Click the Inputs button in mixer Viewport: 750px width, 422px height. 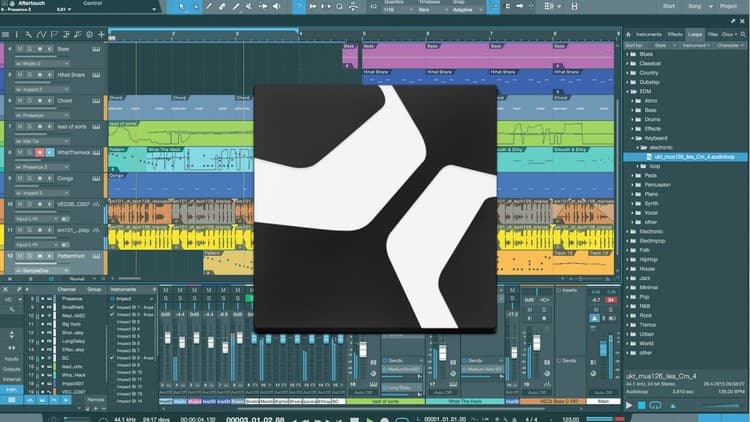coord(11,359)
